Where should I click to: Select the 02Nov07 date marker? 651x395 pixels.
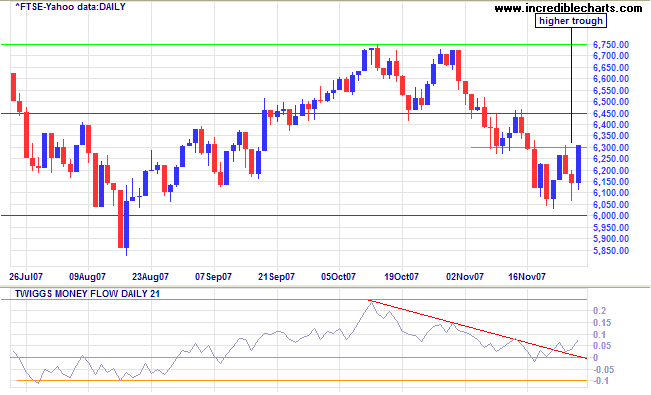[465, 276]
